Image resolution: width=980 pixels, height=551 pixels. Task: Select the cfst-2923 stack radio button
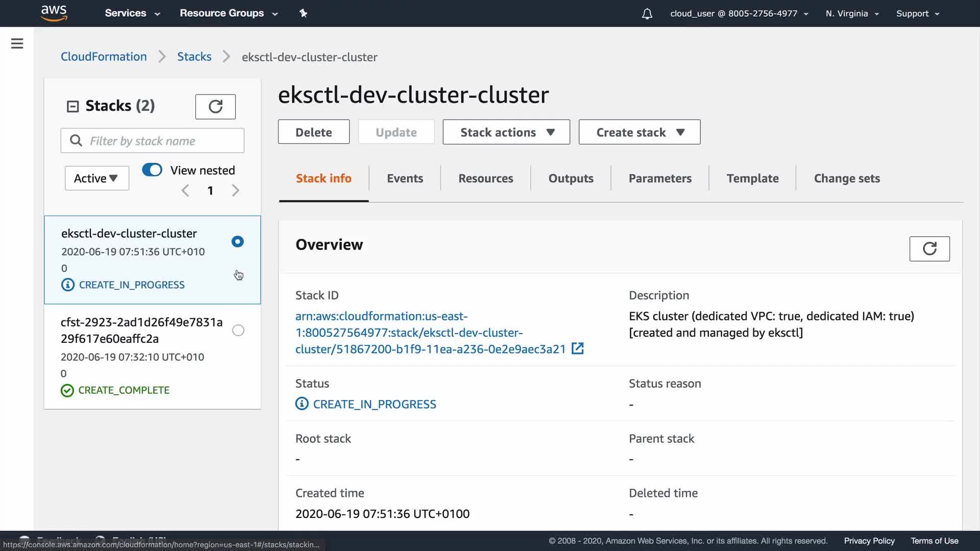[x=238, y=330]
